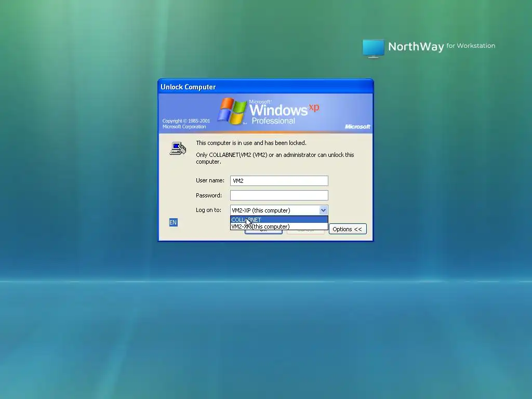Open the Log on to dropdown arrow
Screen dimensions: 532x399
point(323,210)
